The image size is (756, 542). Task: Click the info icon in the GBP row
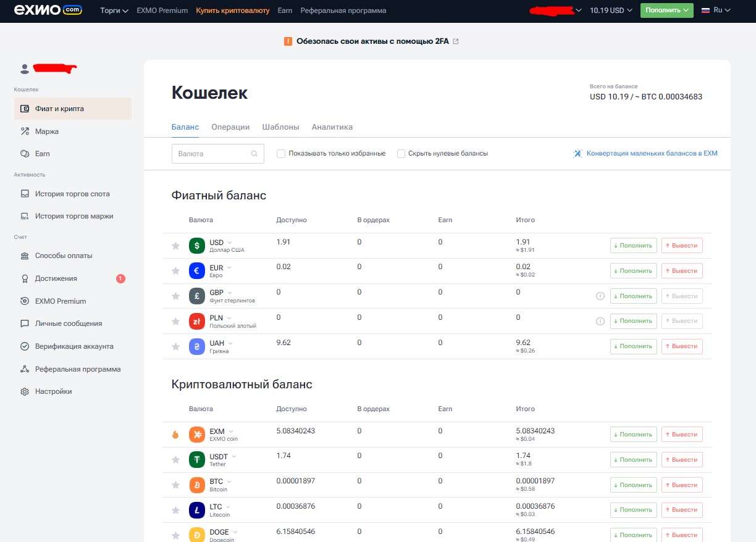pos(600,296)
